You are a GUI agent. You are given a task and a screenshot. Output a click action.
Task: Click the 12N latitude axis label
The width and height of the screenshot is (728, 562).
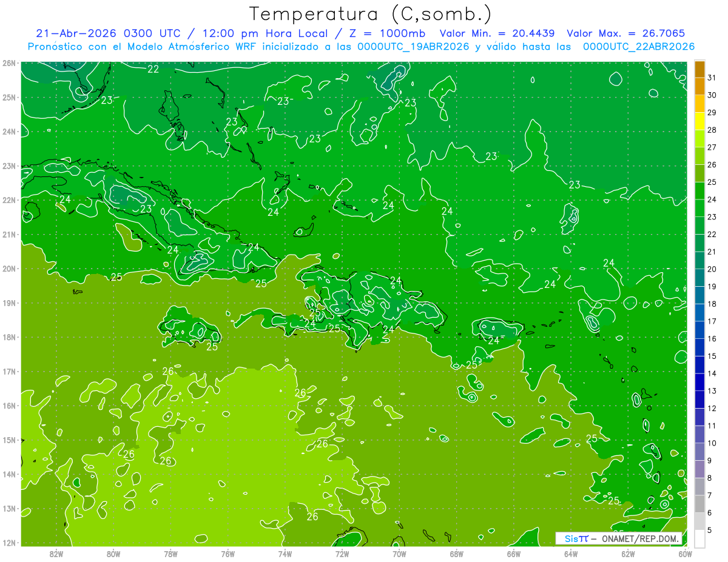[8, 543]
